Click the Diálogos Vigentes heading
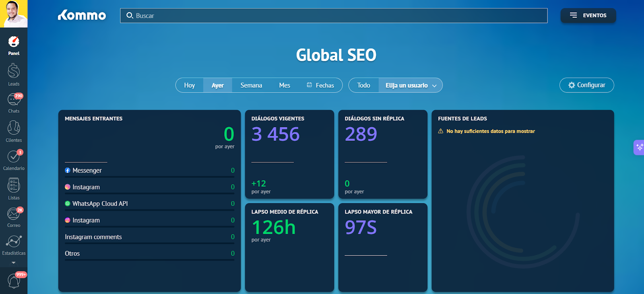644x294 pixels. tap(278, 119)
